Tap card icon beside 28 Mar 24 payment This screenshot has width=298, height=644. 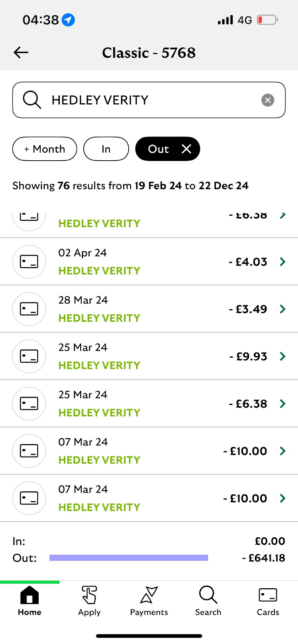[x=29, y=309]
